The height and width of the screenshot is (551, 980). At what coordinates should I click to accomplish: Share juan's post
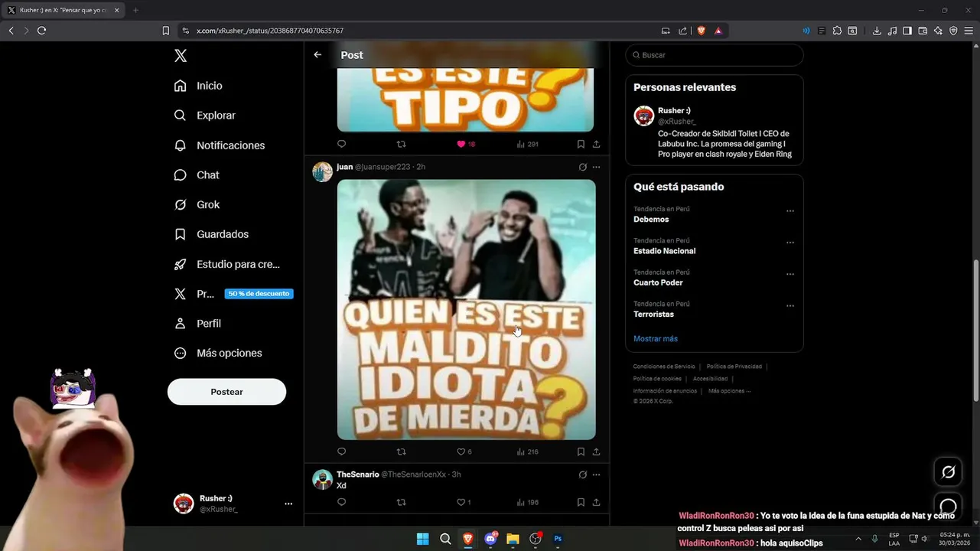pyautogui.click(x=596, y=452)
